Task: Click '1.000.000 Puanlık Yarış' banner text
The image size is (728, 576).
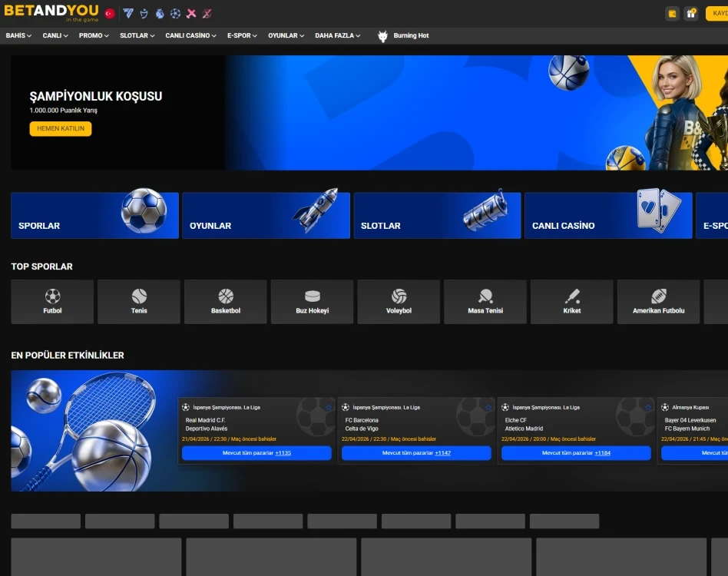Action: coord(64,111)
